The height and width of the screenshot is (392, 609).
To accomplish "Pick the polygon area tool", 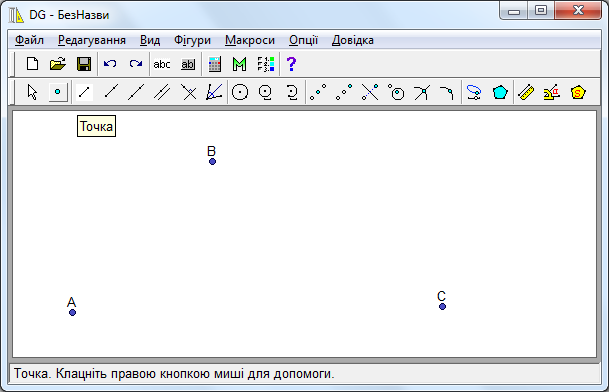I will [x=578, y=92].
